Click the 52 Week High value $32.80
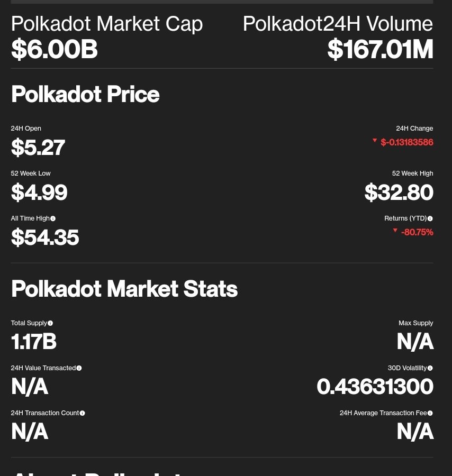Viewport: 452px width, 476px height. click(399, 192)
